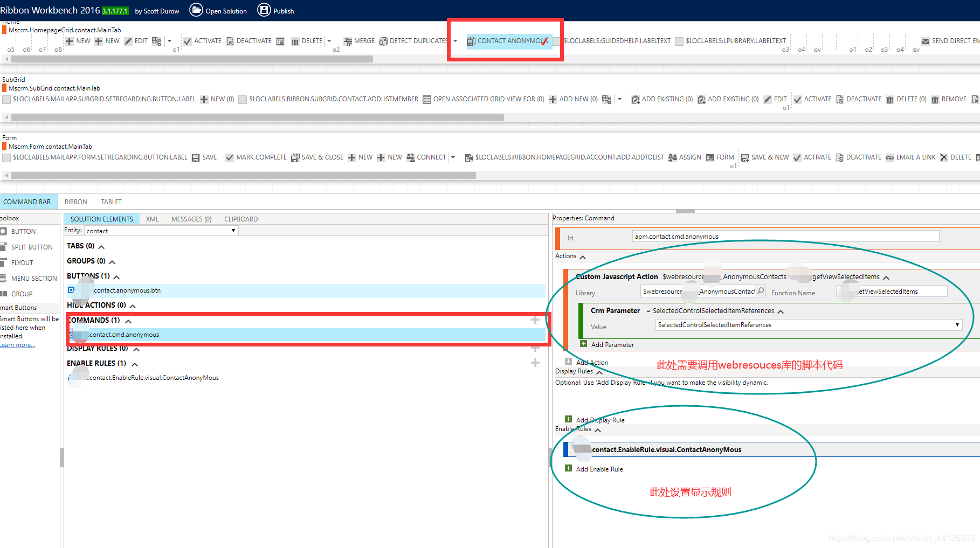Click the Email a Link icon
The height and width of the screenshot is (548, 980).
click(890, 158)
